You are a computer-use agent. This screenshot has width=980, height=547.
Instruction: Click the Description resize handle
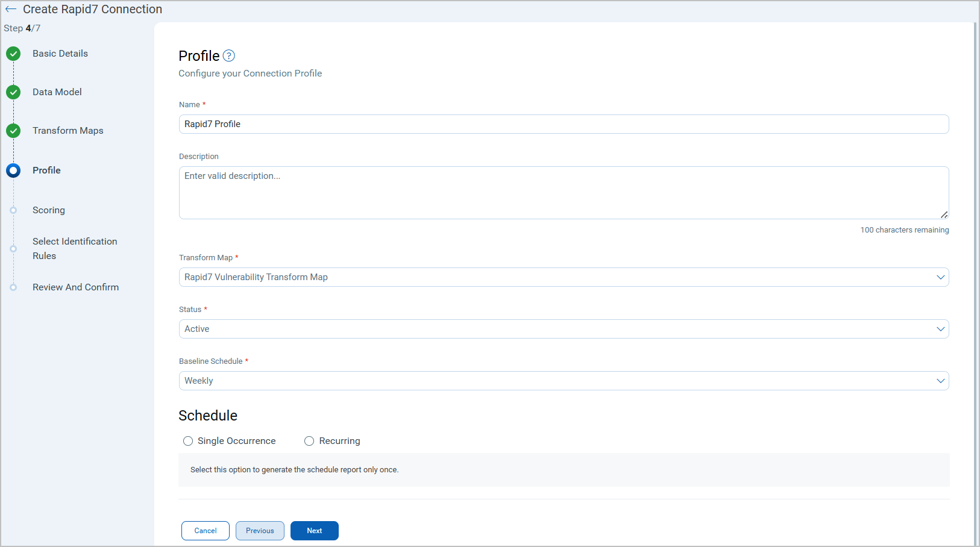pos(944,214)
